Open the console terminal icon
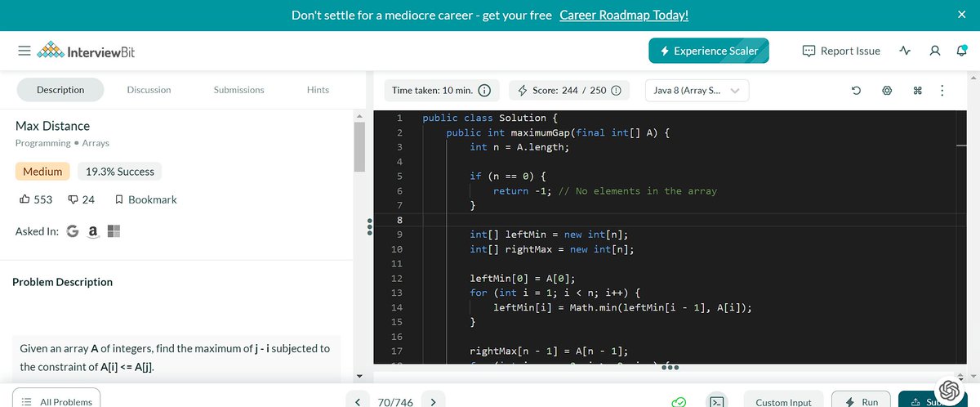 (717, 401)
